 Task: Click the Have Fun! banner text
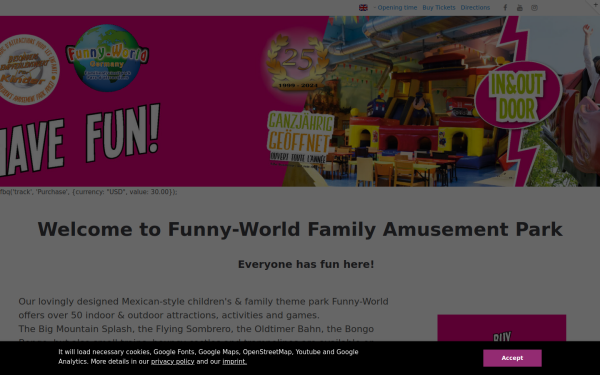(80, 139)
